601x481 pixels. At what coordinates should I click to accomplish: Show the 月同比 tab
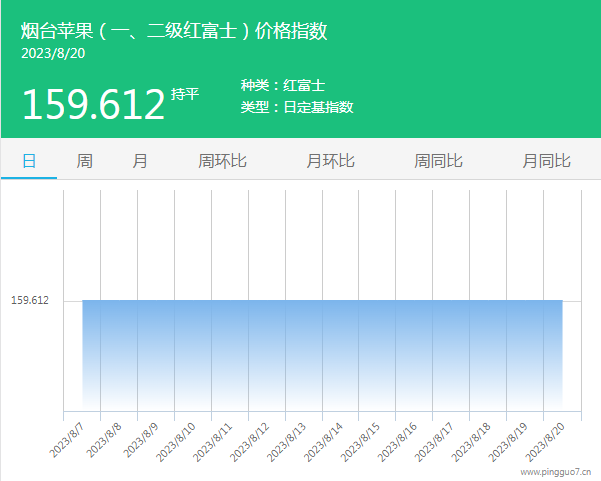(546, 161)
